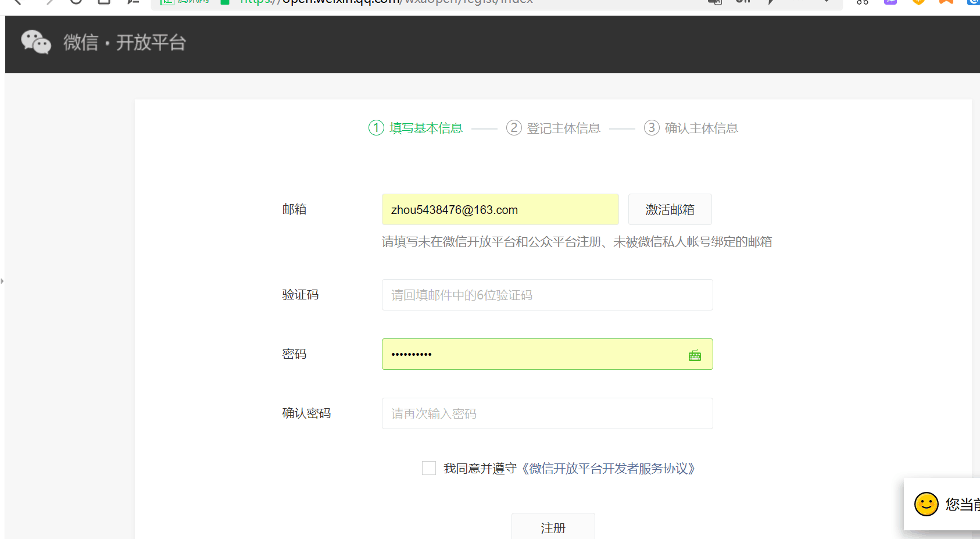Select step 2 登记主体信息
Viewport: 980px width, 539px height.
[553, 128]
